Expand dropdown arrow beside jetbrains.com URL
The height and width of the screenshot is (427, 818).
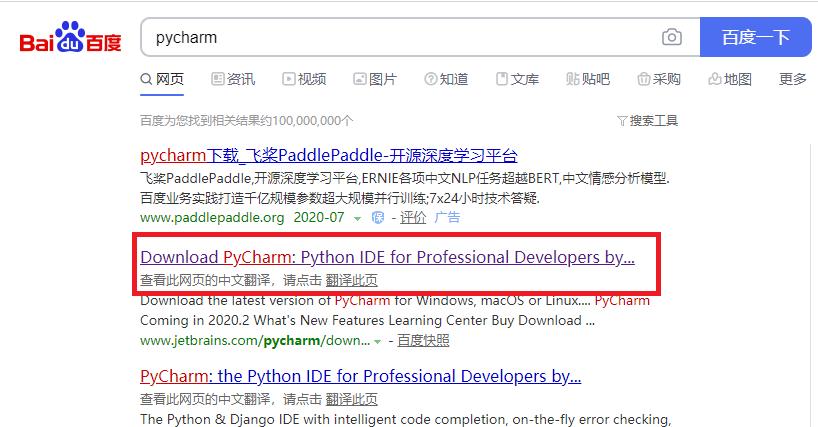click(378, 341)
